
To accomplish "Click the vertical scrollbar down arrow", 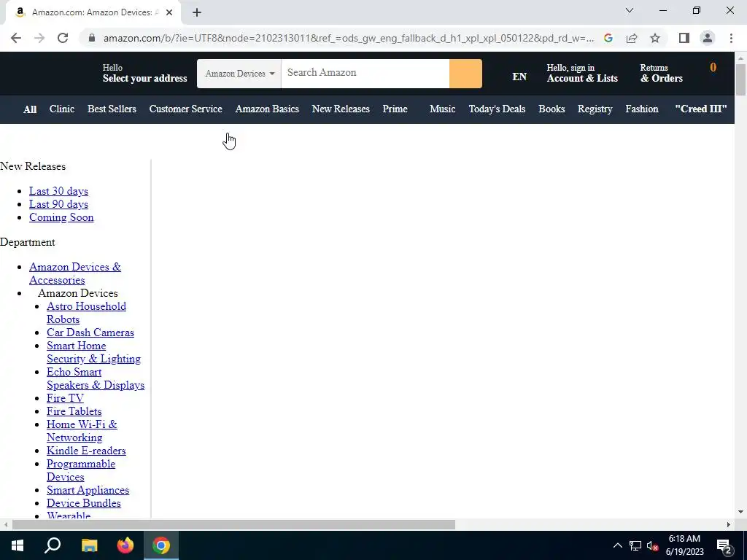I will [741, 513].
